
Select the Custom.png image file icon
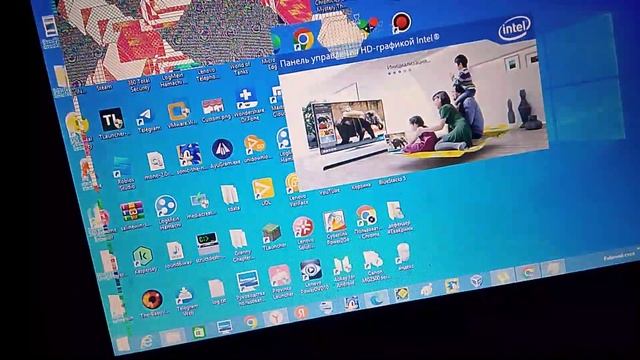click(x=213, y=107)
